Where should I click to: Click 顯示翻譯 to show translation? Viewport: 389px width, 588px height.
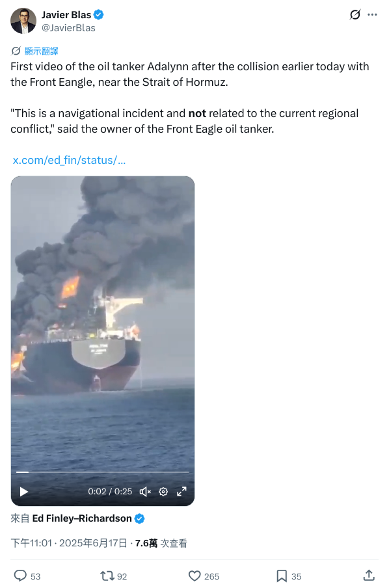pyautogui.click(x=41, y=51)
